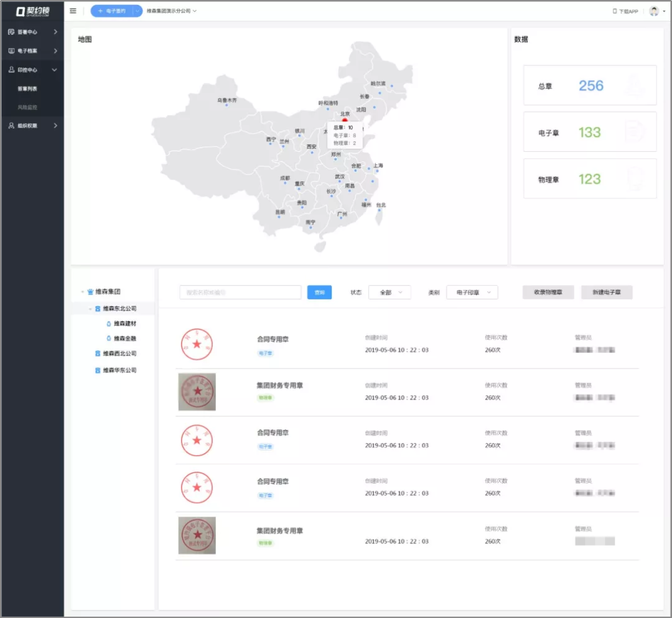
Task: Collapse the 维森东北公司 tree node arrow
Action: 90,309
